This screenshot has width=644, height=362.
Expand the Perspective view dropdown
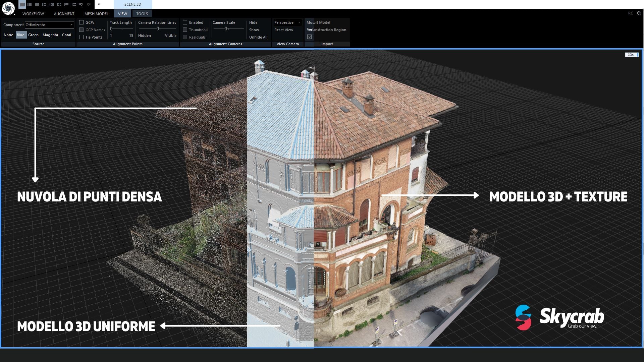pyautogui.click(x=287, y=22)
